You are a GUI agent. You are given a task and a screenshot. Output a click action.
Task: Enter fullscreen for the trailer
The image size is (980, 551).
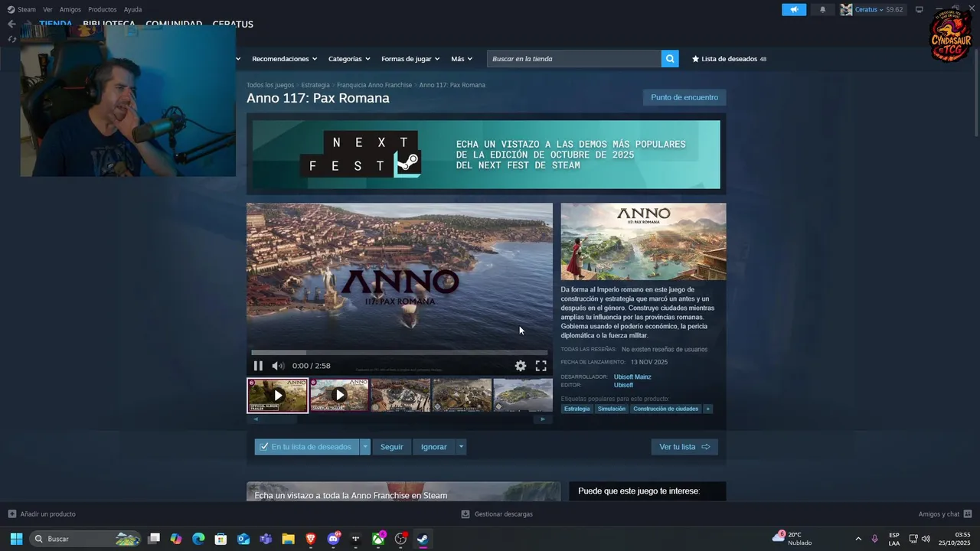tap(541, 366)
